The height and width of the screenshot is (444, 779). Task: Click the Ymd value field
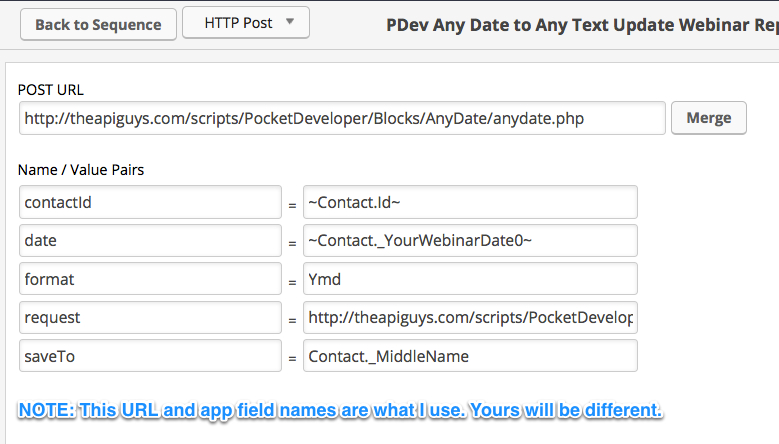(470, 279)
